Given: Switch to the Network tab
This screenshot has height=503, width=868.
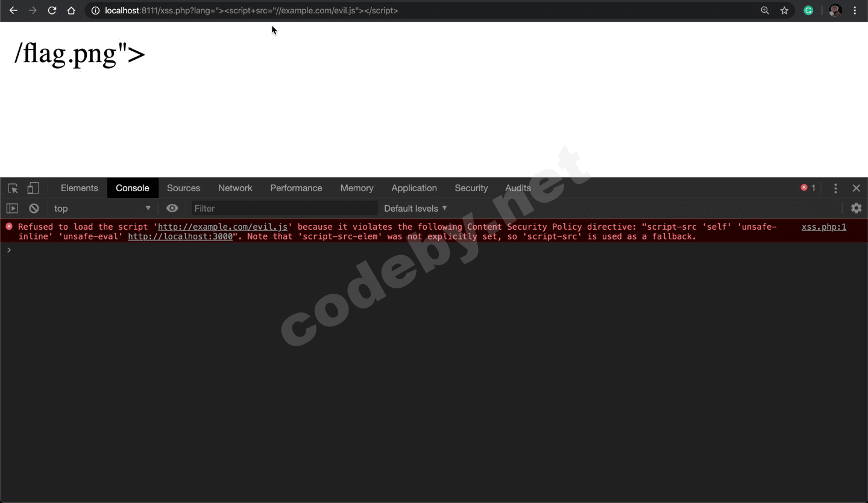Looking at the screenshot, I should click(235, 188).
